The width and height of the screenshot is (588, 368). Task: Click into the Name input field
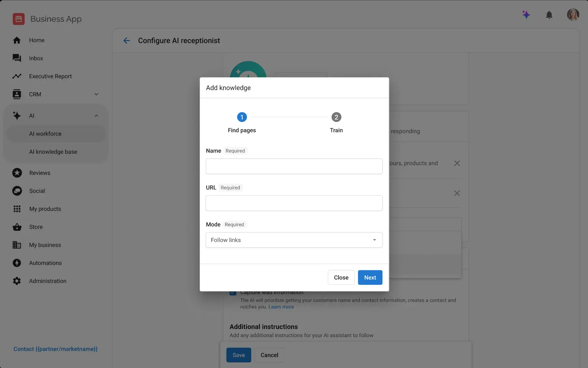coord(294,166)
